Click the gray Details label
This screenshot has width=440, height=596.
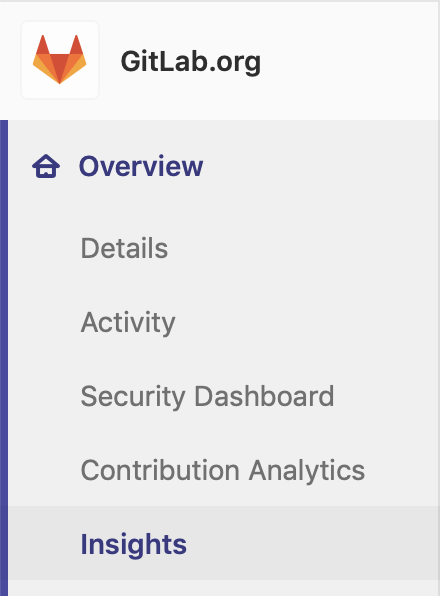pyautogui.click(x=124, y=248)
